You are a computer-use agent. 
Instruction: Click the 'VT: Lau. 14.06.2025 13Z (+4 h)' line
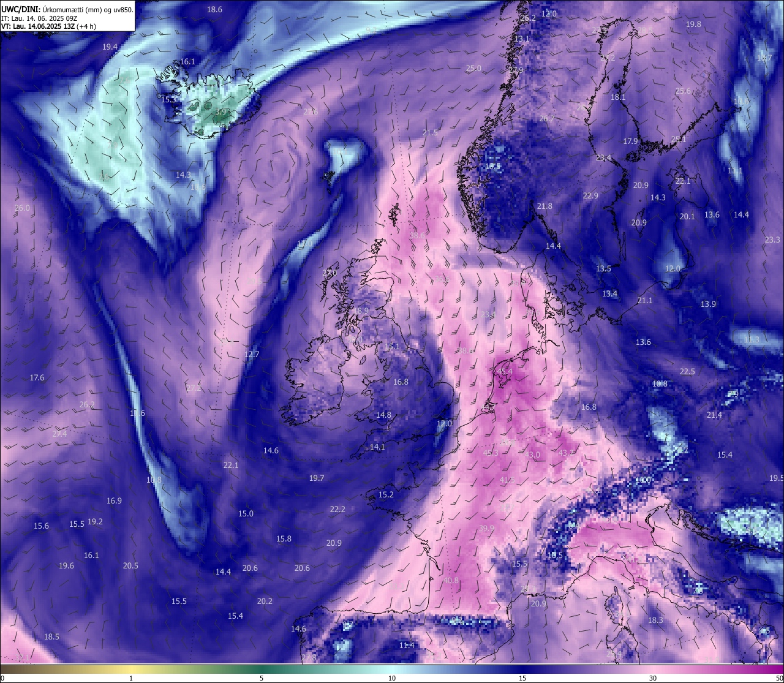(48, 26)
